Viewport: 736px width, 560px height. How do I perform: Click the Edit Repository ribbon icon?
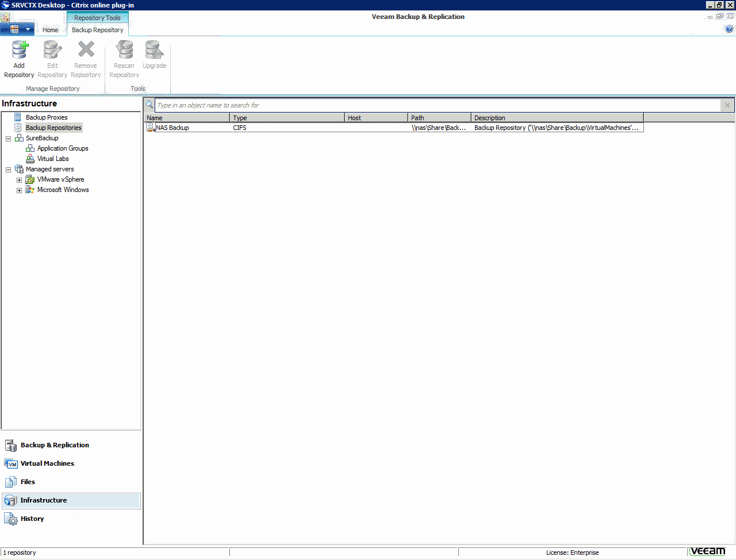[x=52, y=50]
